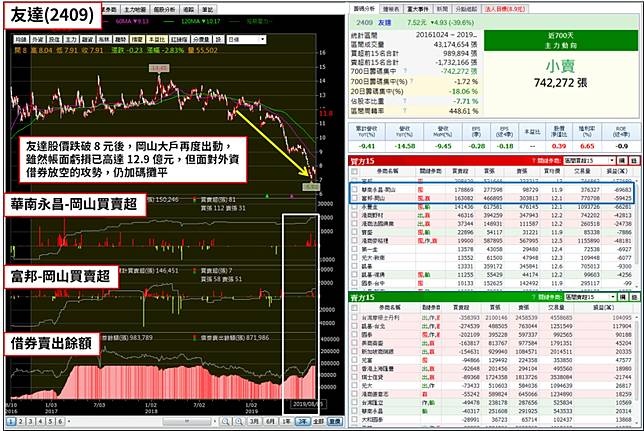Toggle the 均線 chart overlay button

[x=21, y=39]
